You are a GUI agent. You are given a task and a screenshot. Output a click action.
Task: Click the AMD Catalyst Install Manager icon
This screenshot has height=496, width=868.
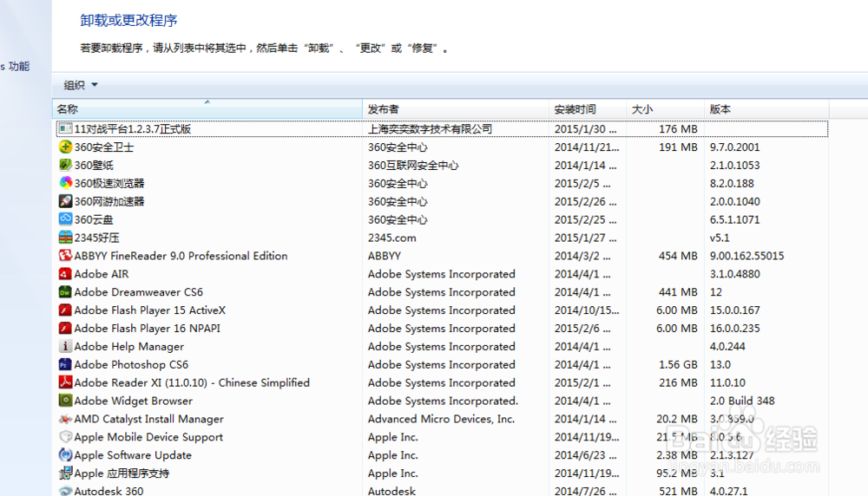65,419
